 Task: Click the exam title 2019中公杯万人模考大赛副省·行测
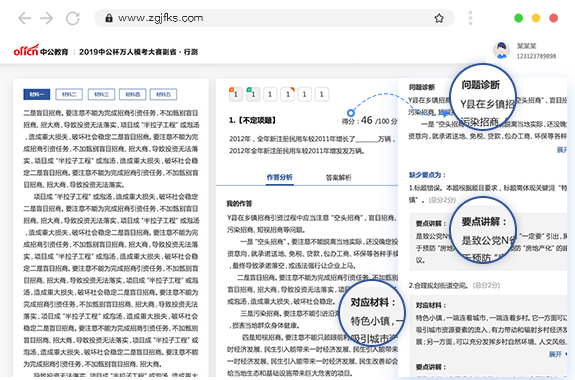click(x=138, y=52)
